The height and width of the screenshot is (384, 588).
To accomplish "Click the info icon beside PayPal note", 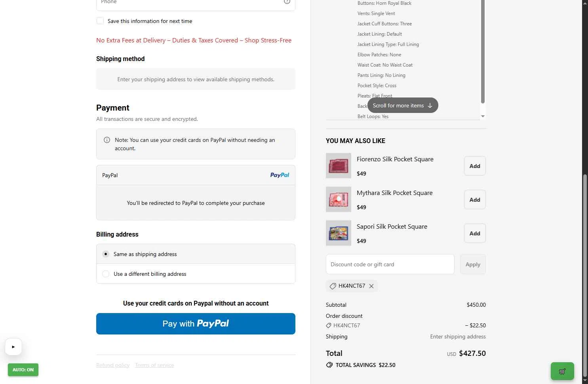I will click(x=107, y=140).
